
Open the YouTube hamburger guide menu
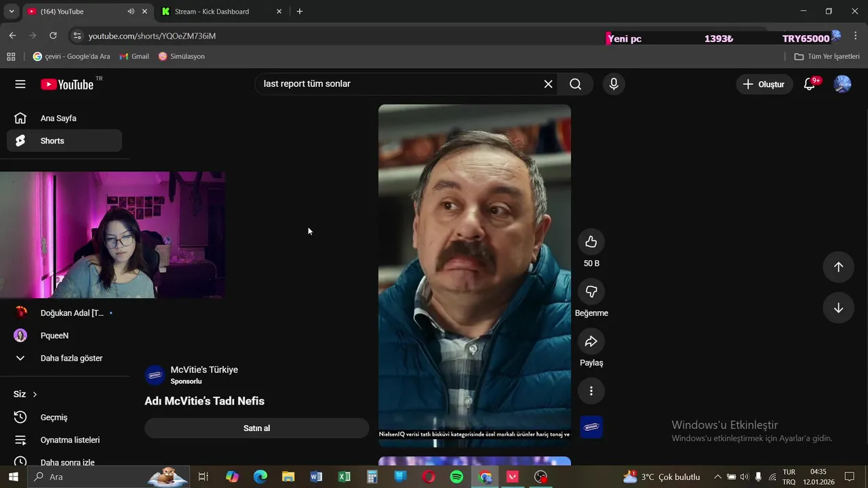coord(20,84)
